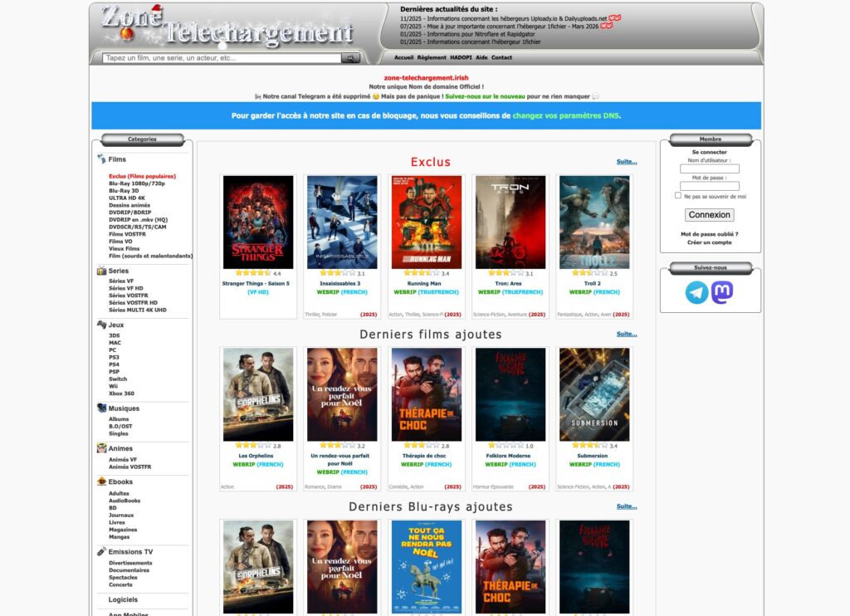Select 'Vieux Films' category
The image size is (850, 616).
[125, 249]
